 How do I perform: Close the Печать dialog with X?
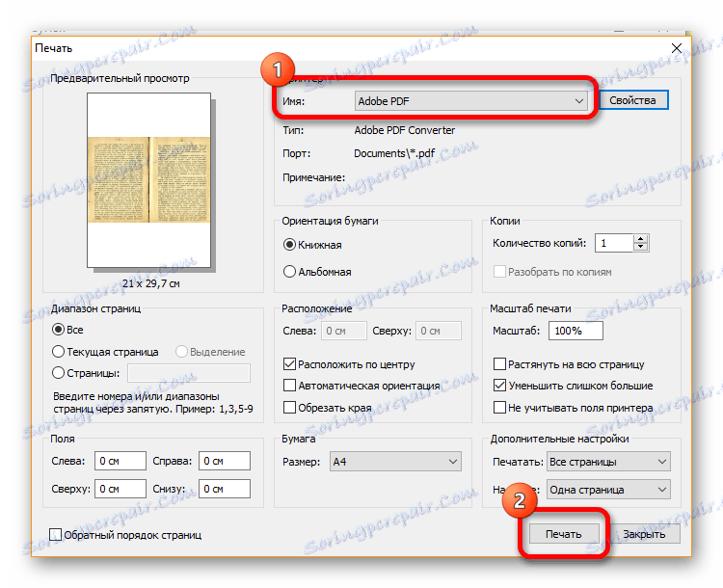677,48
